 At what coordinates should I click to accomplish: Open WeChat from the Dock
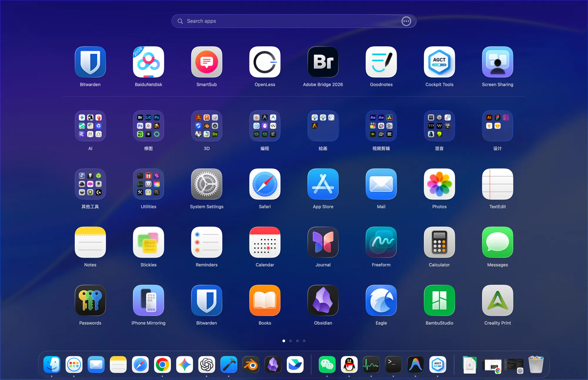click(x=327, y=365)
